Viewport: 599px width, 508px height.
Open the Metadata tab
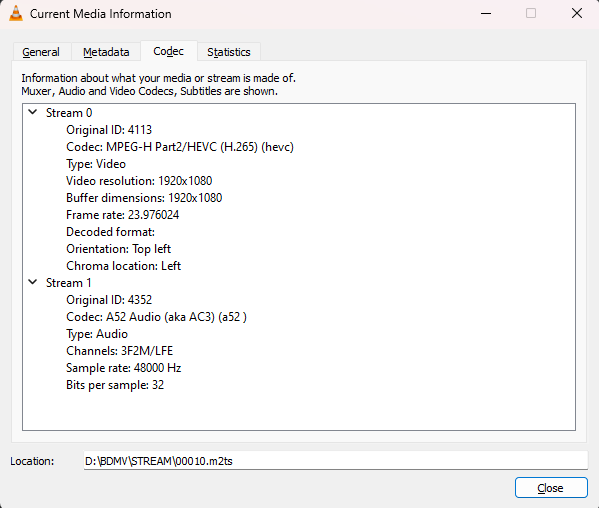click(106, 52)
